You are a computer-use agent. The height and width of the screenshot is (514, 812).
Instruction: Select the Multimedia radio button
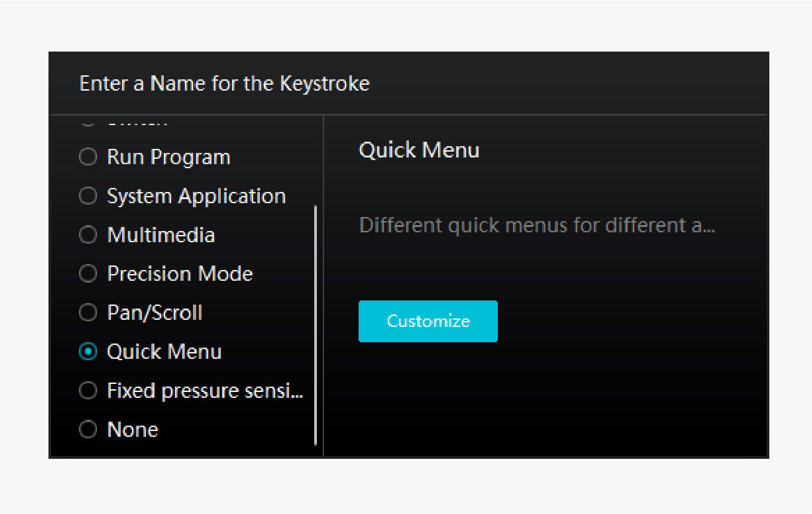88,235
